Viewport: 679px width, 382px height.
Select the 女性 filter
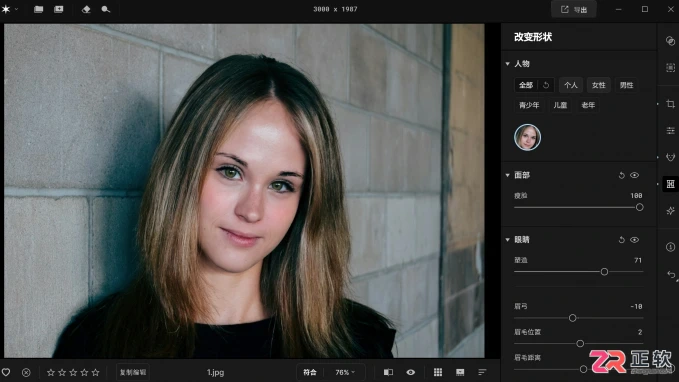click(x=598, y=85)
